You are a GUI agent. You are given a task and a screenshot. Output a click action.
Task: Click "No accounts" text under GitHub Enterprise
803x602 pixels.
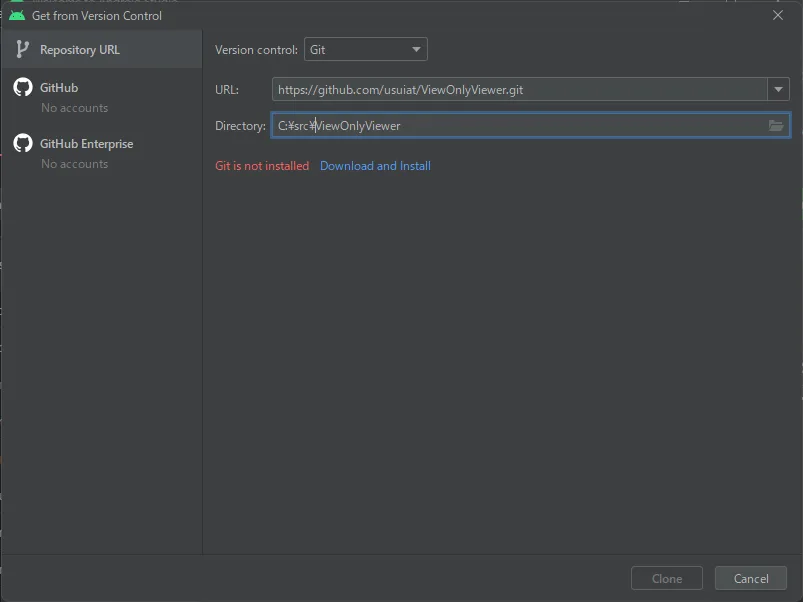[74, 164]
